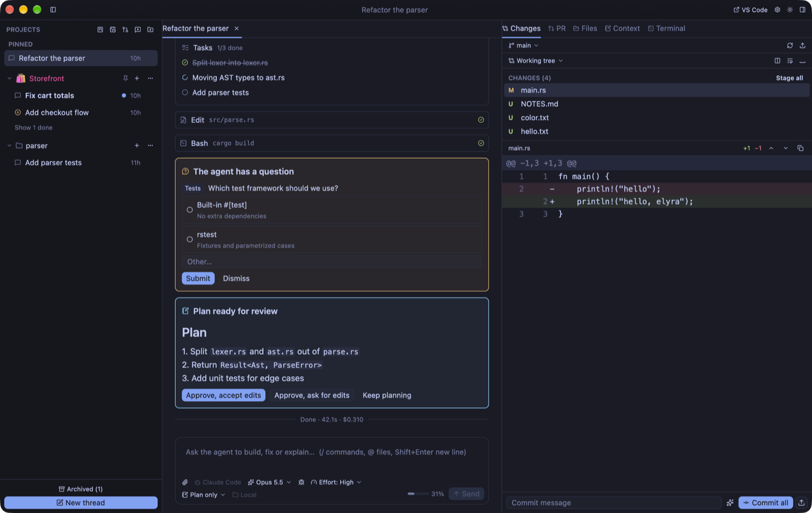Submit the test framework answer
Screen dimensions: 812x513
click(198, 278)
